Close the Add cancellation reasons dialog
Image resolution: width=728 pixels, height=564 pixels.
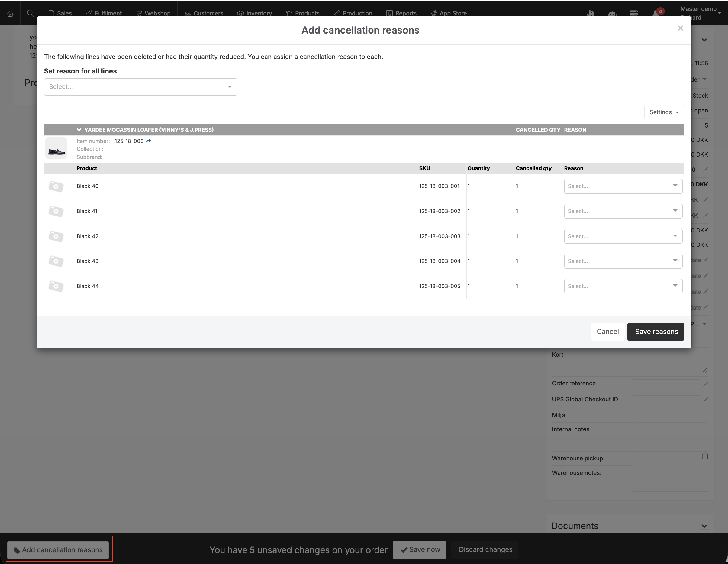tap(680, 28)
